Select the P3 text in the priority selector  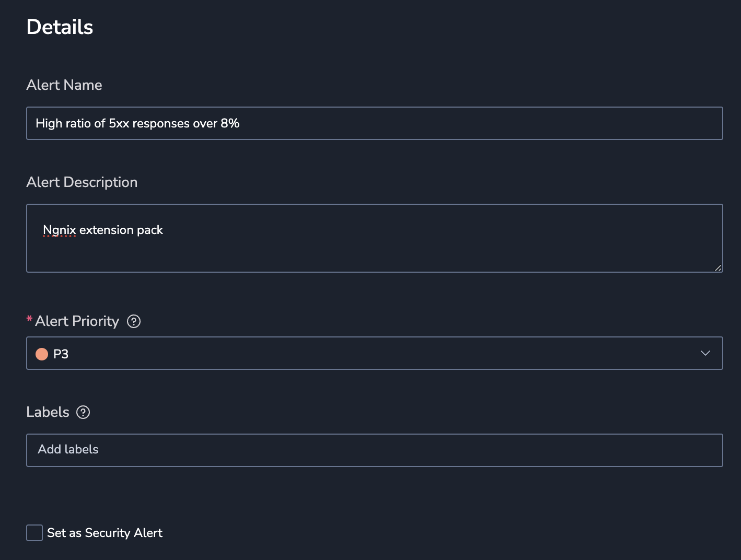(61, 354)
